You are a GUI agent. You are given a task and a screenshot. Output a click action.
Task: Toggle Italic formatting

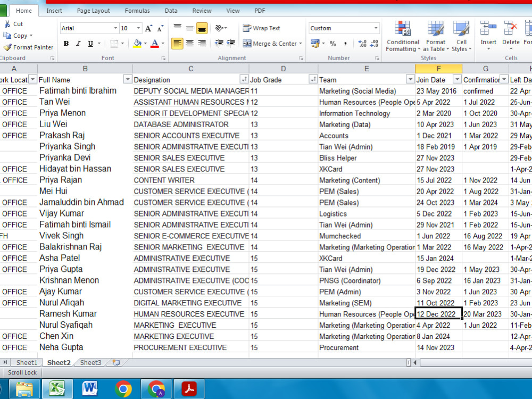click(x=78, y=44)
